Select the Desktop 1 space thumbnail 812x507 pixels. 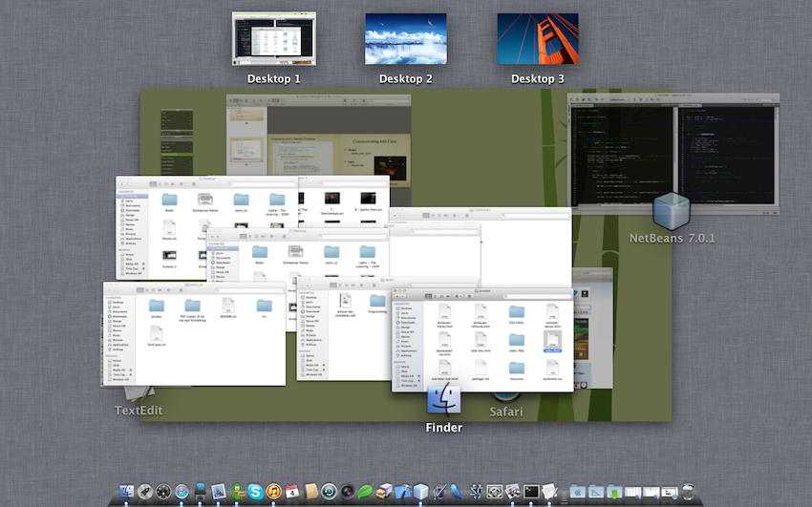coord(273,39)
